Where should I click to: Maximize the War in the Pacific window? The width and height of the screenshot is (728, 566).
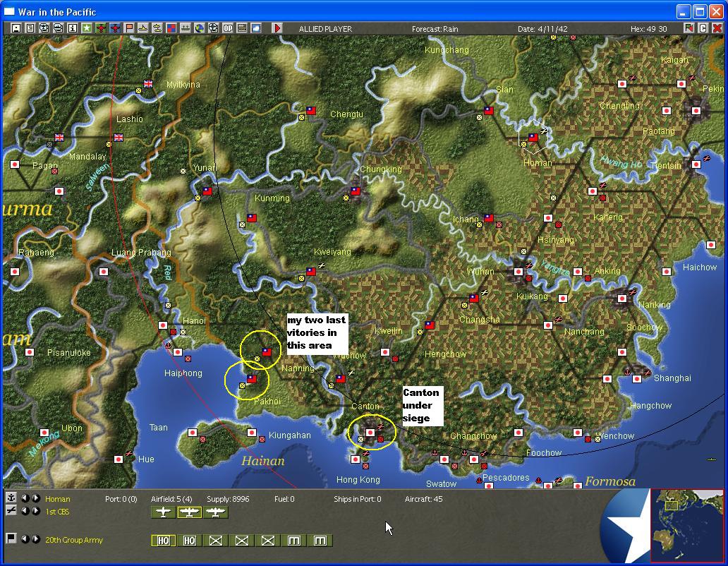coord(700,11)
